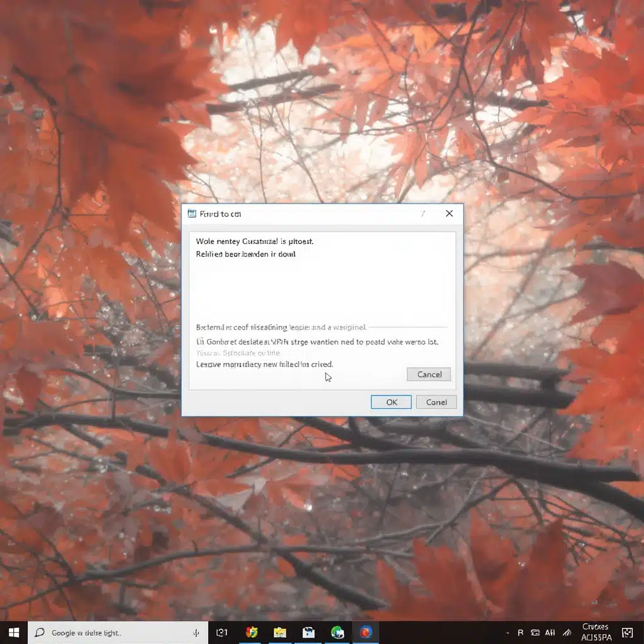This screenshot has height=644, width=644.
Task: Click inside the taskbar search box
Action: [113, 632]
